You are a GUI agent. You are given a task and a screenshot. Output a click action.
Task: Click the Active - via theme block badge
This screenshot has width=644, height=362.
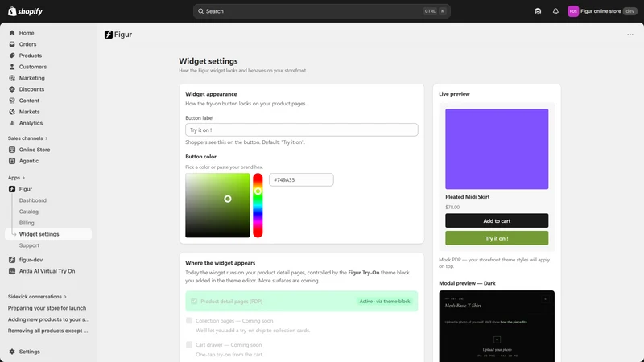pos(385,301)
